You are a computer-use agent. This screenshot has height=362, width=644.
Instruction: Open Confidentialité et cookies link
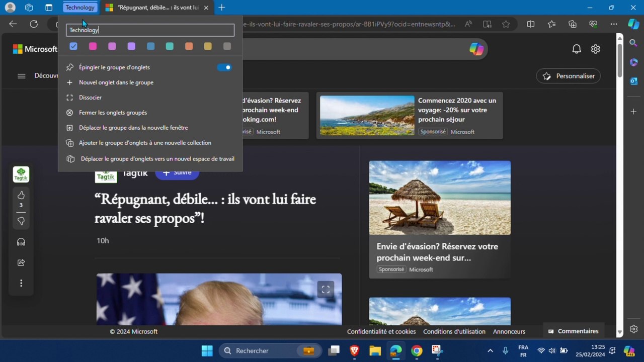click(381, 331)
